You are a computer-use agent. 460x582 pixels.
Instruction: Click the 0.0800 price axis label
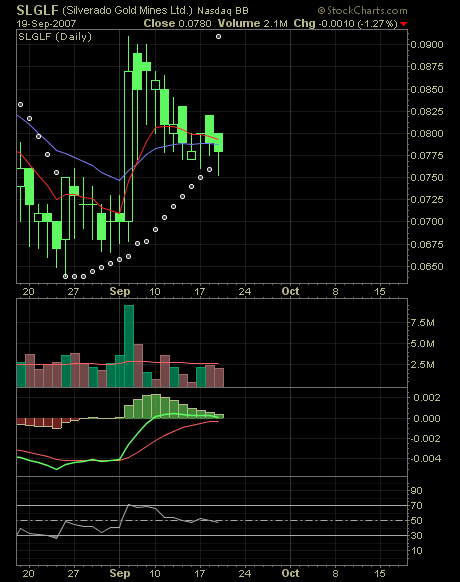tap(427, 134)
